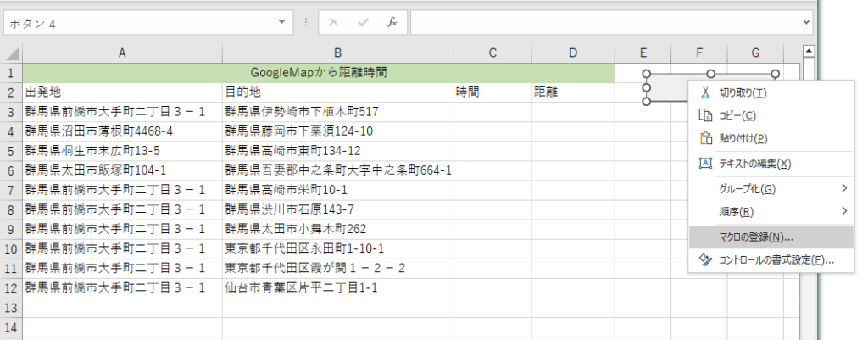Image resolution: width=868 pixels, height=340 pixels.
Task: Click the Copy icon in the context menu
Action: 704,115
